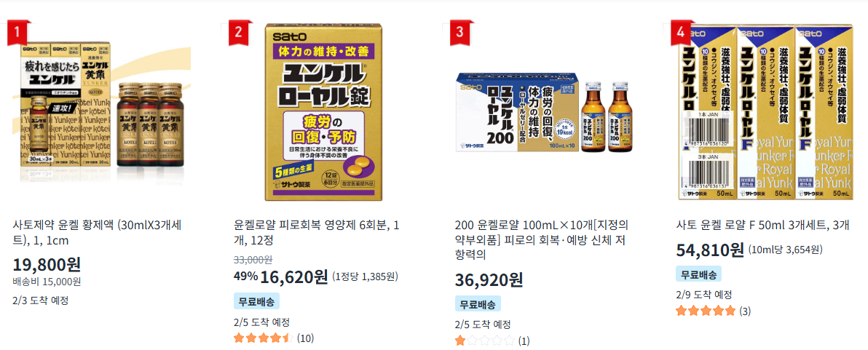Image resolution: width=868 pixels, height=350 pixels.
Task: Open the 200 윤켈로얄 100mL×10개 title
Action: (540, 240)
